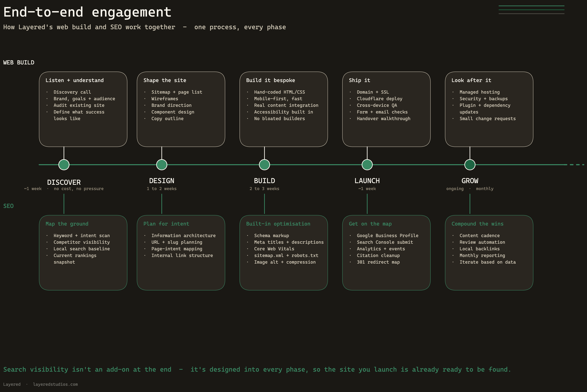Click the 'Hand-coded HTML/CSS' bullet
Image resolution: width=587 pixels, height=392 pixels.
(279, 92)
